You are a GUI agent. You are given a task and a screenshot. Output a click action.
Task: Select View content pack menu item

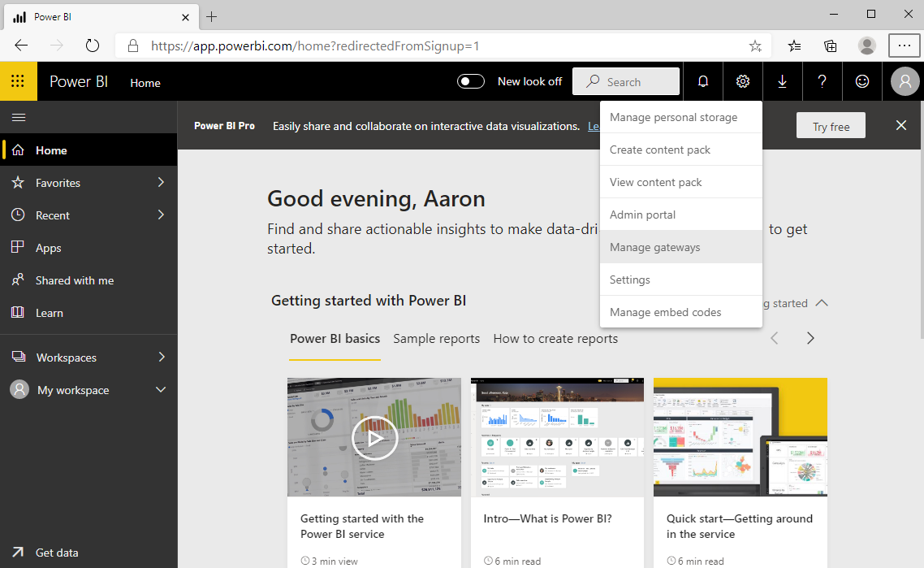coord(681,182)
